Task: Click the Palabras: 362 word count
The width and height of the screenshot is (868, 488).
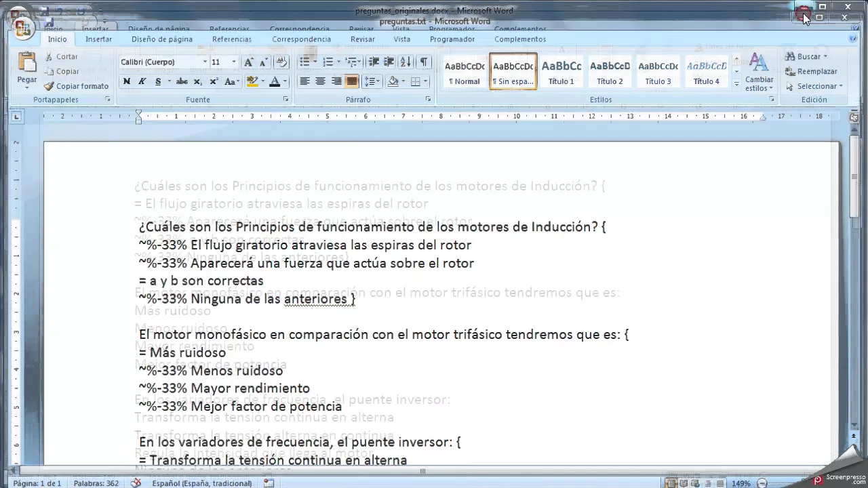Action: (96, 483)
